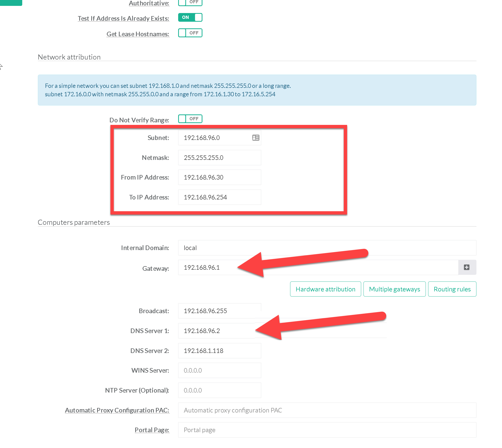Click the DNS Server 2 field

tap(219, 351)
